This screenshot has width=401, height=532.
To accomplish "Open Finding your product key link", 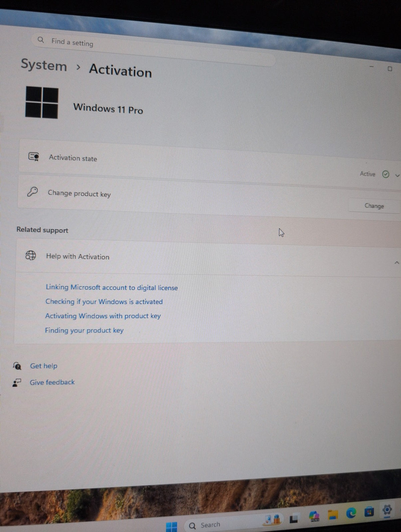I will click(84, 330).
